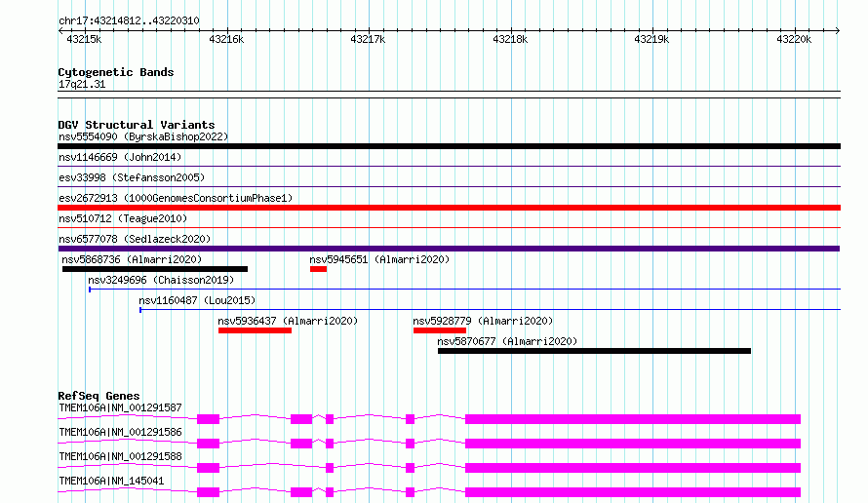
Task: Click the DGV Structural Variants track heading
Action: pos(137,125)
